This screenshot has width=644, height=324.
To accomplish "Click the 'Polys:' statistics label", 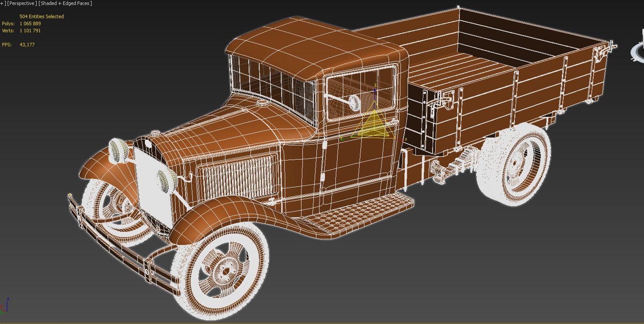I will pos(8,24).
